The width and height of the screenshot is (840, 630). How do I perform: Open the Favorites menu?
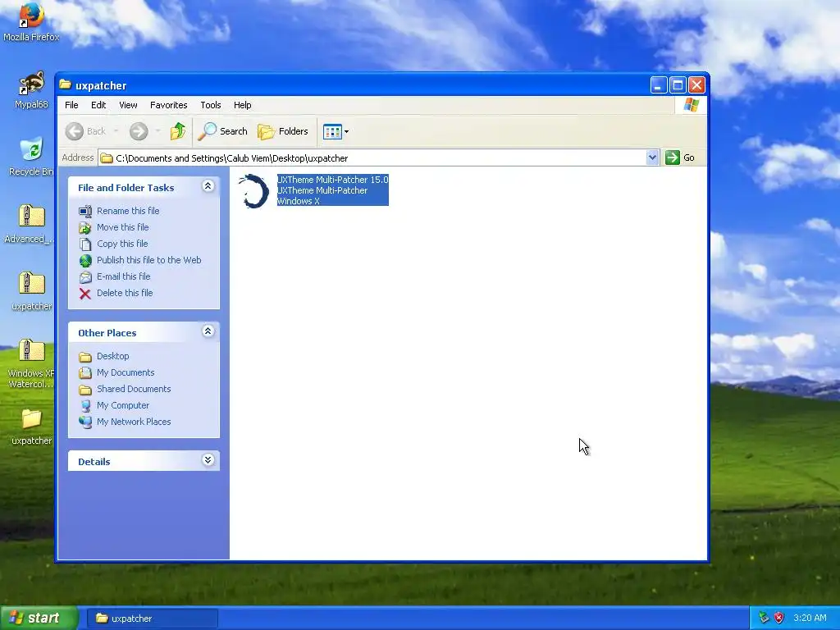coord(169,105)
